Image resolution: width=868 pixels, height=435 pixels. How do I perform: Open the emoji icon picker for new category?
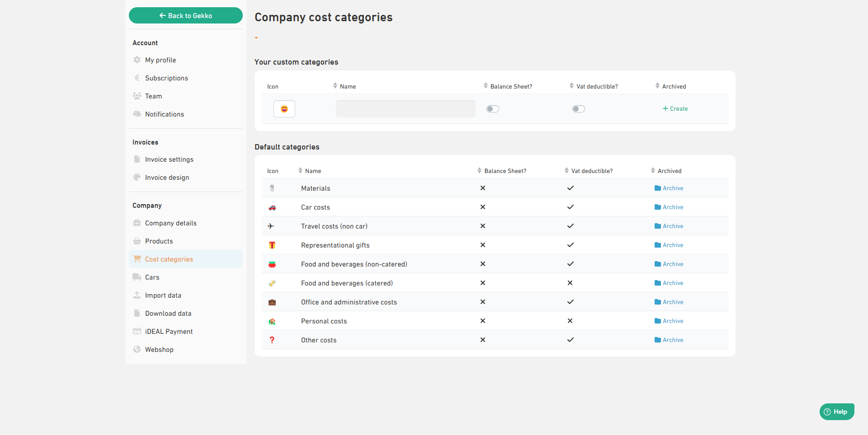(x=284, y=109)
